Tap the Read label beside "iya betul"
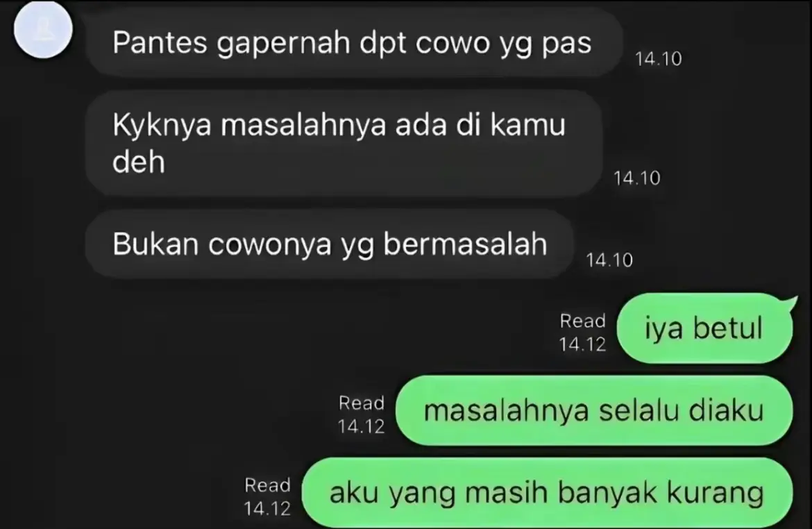 582,321
